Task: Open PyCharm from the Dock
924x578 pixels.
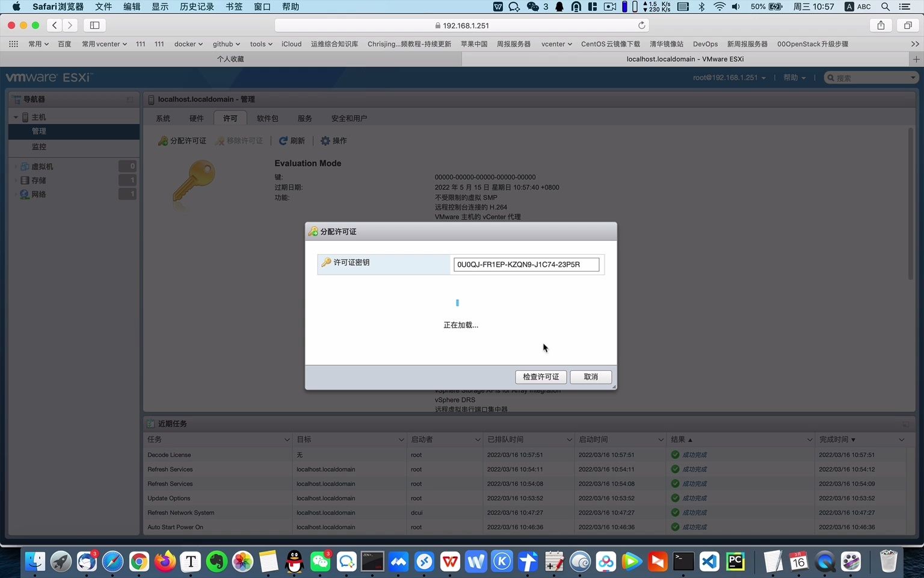Action: 735,562
